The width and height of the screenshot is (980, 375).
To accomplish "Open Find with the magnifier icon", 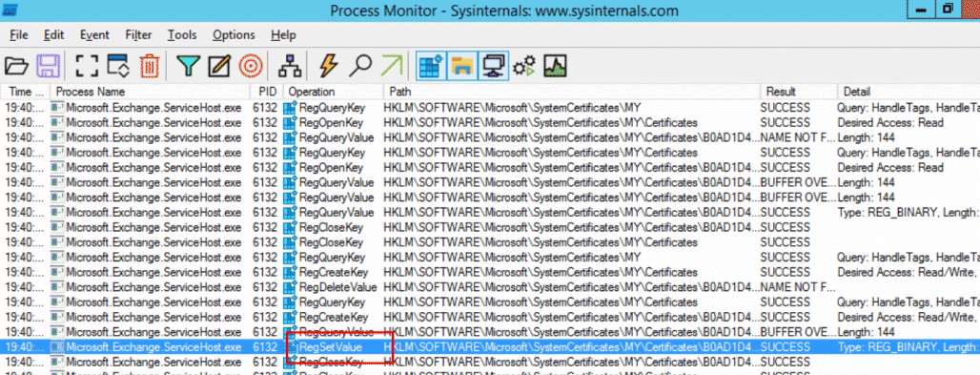I will click(360, 65).
